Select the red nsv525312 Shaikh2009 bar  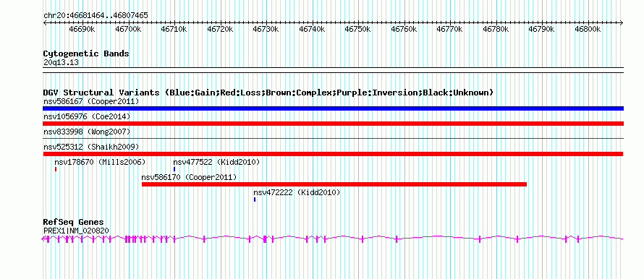[333, 154]
